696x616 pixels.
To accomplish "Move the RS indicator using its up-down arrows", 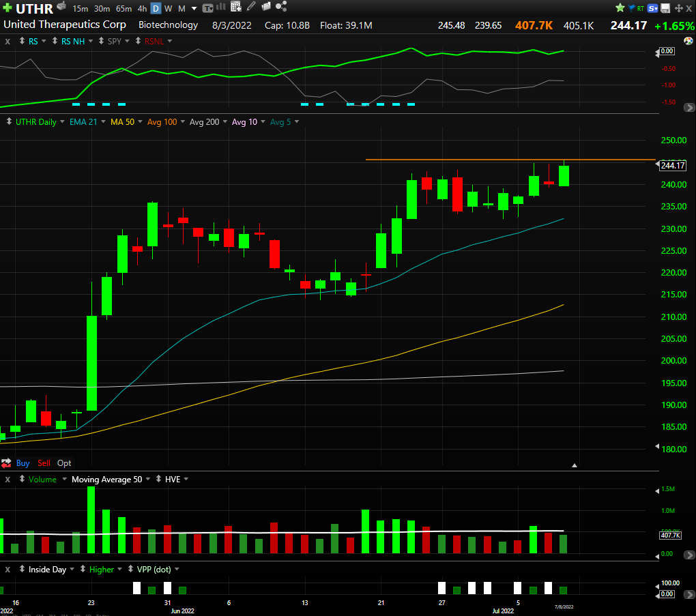I will click(22, 41).
